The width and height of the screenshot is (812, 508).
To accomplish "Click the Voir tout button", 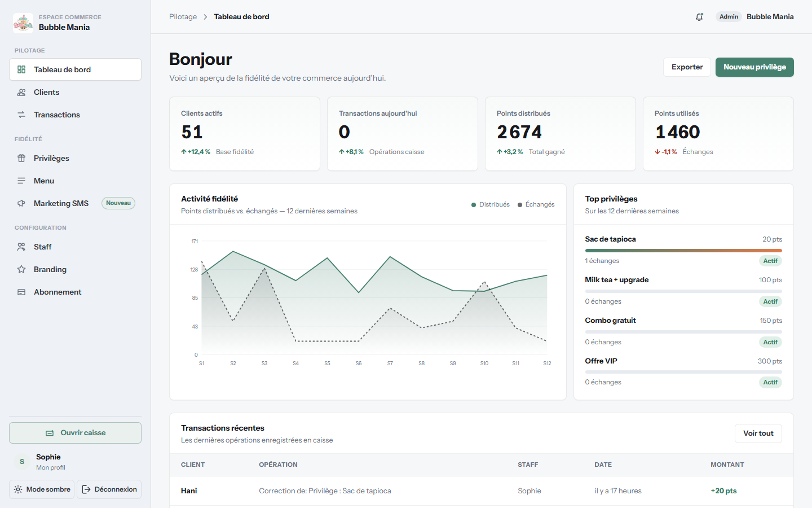I will [x=758, y=433].
